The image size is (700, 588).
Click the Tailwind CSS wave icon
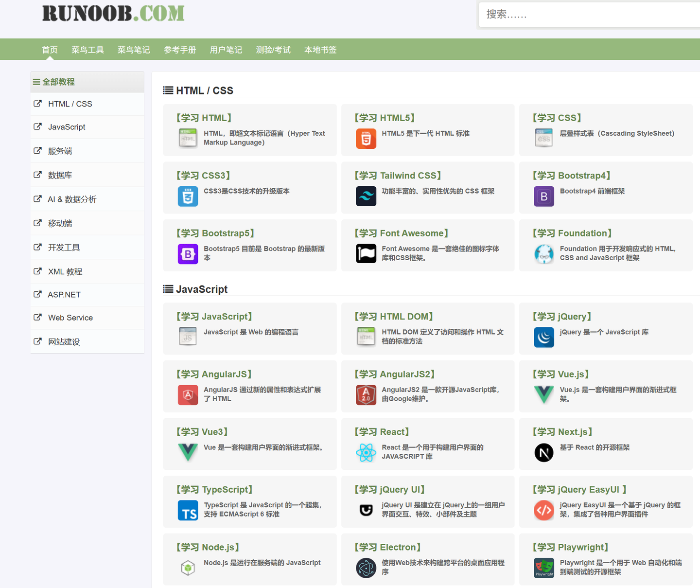[x=366, y=196]
